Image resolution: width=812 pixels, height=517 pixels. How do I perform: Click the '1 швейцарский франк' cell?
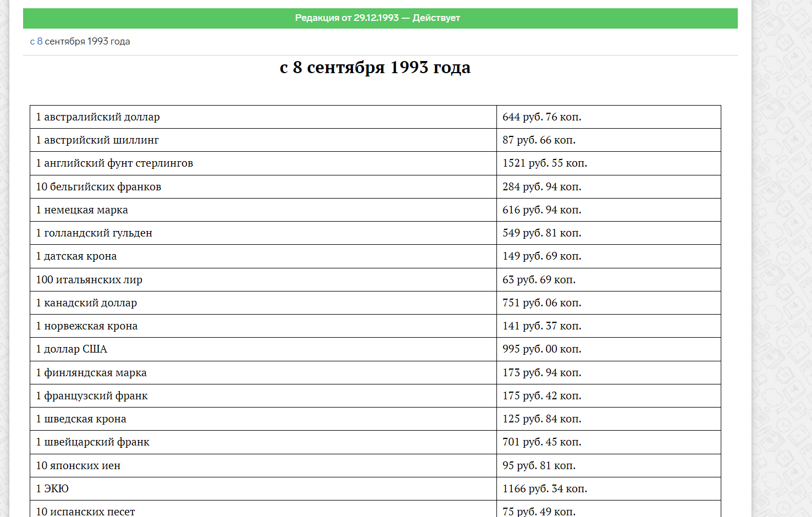click(263, 442)
